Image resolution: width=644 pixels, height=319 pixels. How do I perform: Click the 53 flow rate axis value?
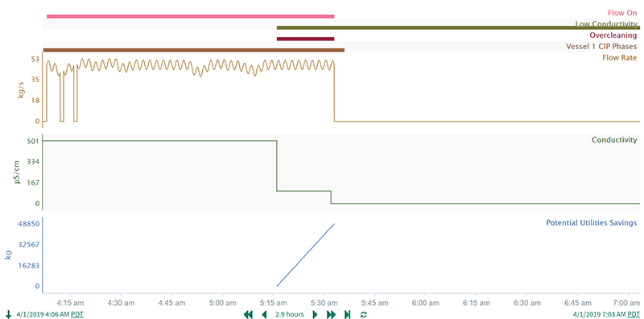(35, 59)
